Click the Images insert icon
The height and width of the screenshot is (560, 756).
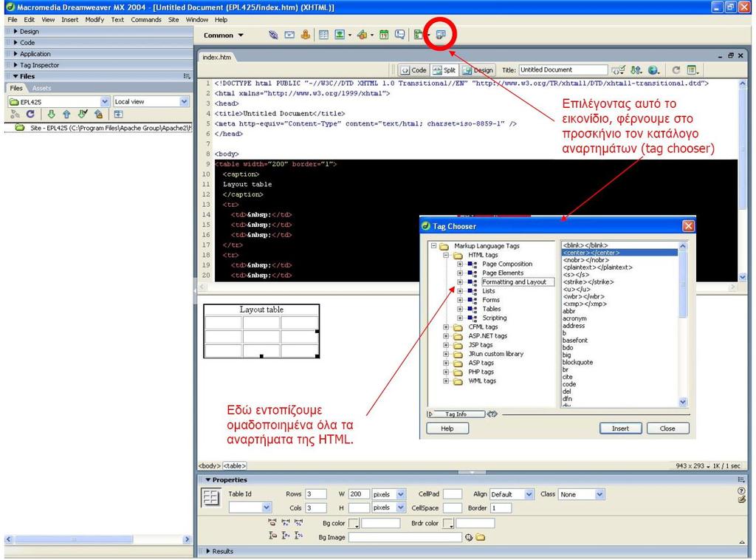click(340, 35)
